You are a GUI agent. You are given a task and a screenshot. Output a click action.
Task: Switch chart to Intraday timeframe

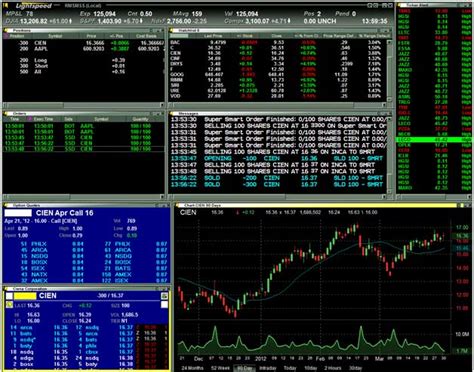pos(268,368)
